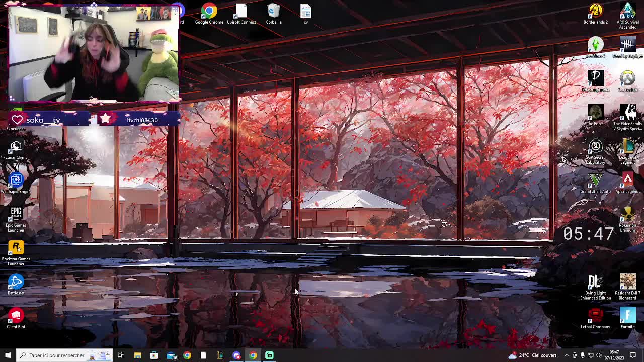Open microphone tray icon
This screenshot has height=362, width=644.
click(583, 355)
